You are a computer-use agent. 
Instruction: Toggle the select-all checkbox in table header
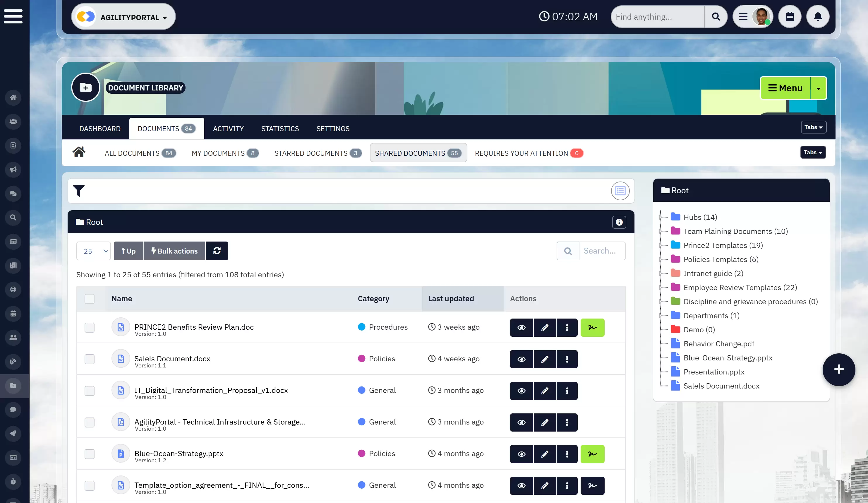coord(90,299)
